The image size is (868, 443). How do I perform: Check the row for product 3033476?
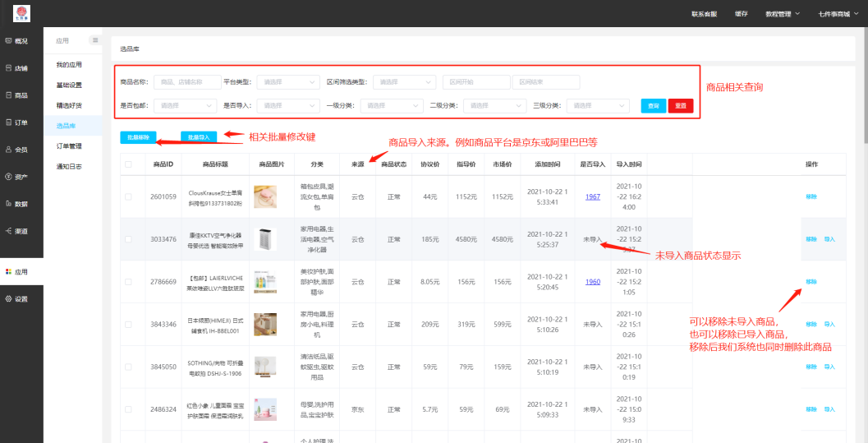(x=128, y=239)
